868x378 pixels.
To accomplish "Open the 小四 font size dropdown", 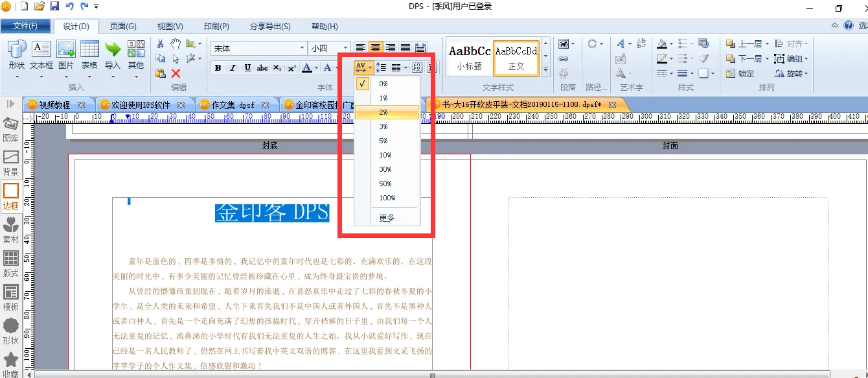I will pyautogui.click(x=345, y=48).
